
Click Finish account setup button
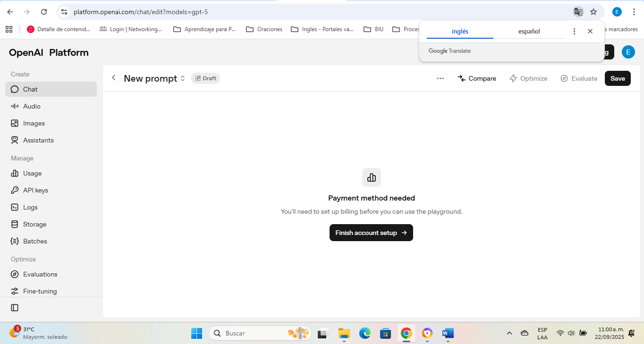point(371,233)
